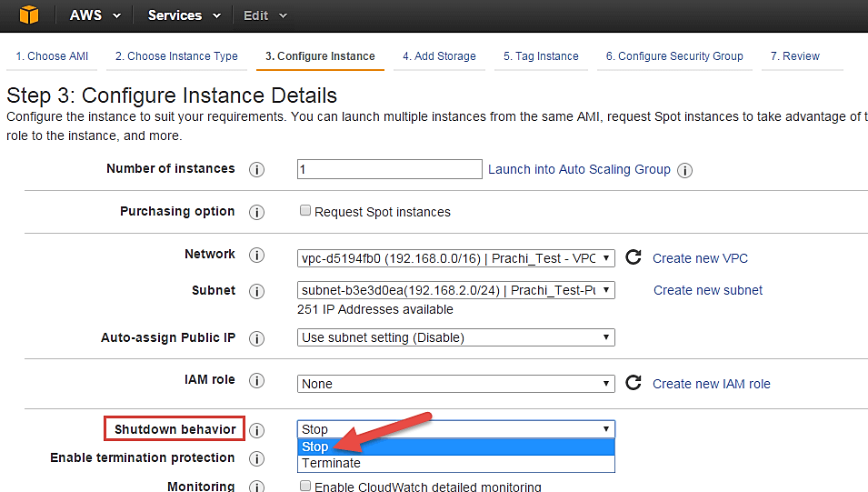Click refresh icon beside IAM role dropdown
The image size is (868, 492).
[634, 383]
